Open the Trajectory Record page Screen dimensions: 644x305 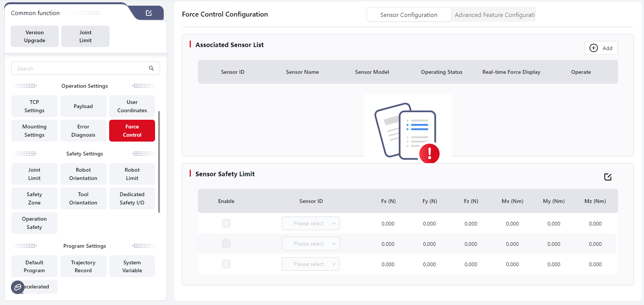[83, 266]
